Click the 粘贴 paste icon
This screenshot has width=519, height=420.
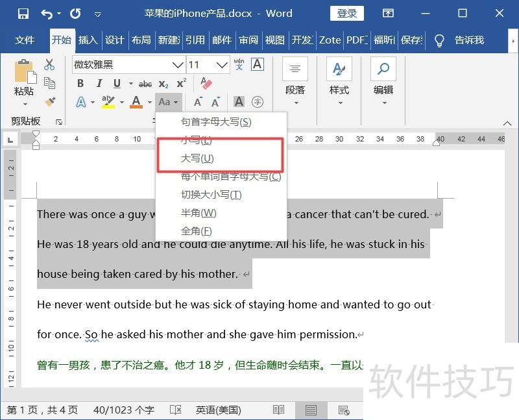point(25,71)
